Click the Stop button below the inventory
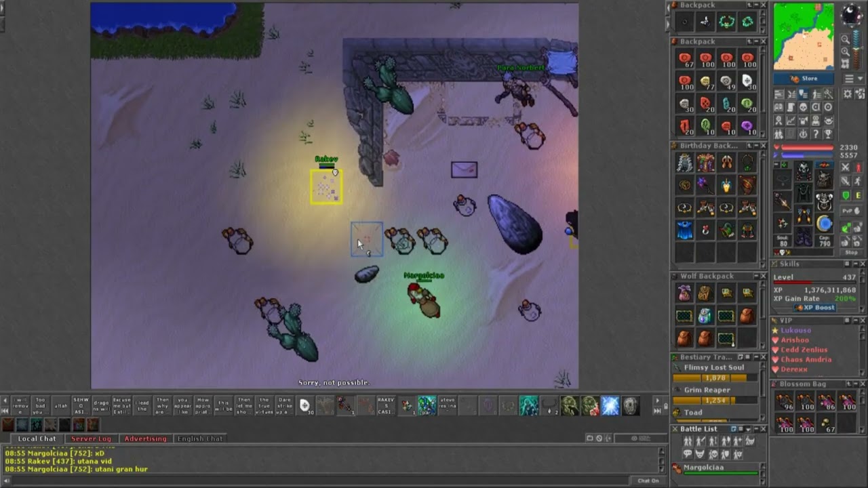Viewport: 868px width, 488px height. [x=851, y=252]
